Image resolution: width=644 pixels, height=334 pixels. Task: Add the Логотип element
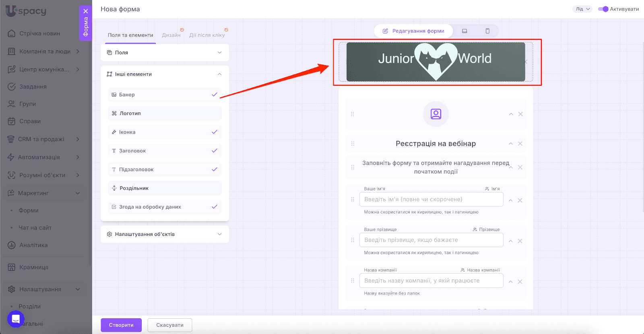click(x=165, y=113)
